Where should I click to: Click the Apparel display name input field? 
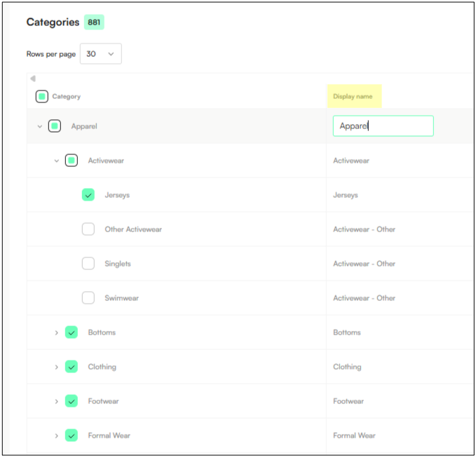(x=383, y=126)
